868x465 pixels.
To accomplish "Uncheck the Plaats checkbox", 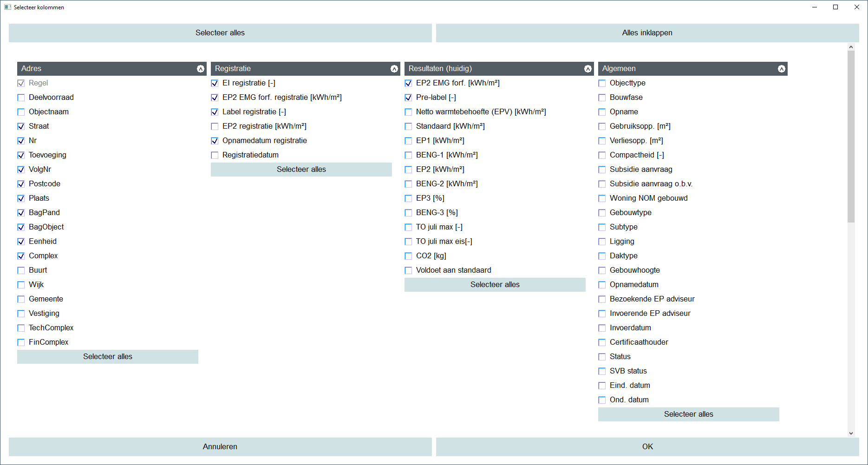I will [21, 198].
